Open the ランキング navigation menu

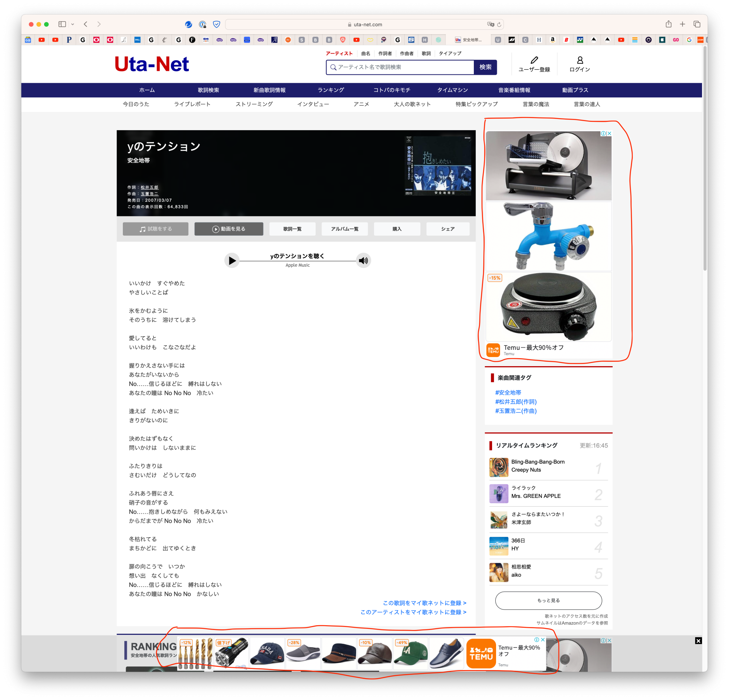(331, 90)
